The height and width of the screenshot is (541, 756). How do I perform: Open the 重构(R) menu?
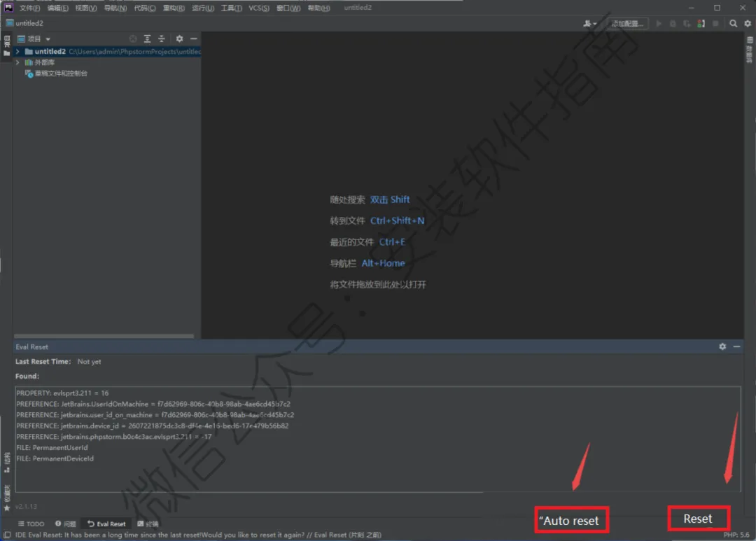(x=174, y=8)
